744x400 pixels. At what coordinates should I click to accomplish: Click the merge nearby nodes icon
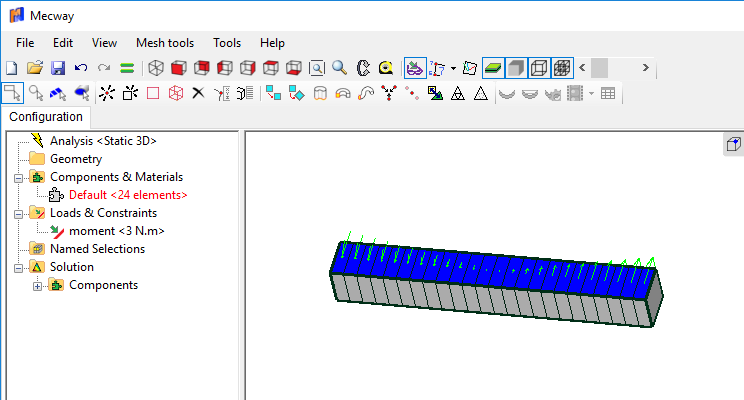pyautogui.click(x=389, y=93)
